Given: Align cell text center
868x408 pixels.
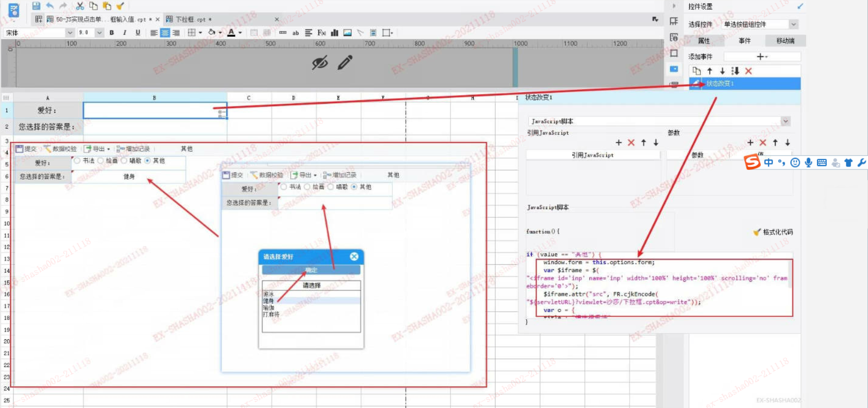Looking at the screenshot, I should pyautogui.click(x=165, y=32).
